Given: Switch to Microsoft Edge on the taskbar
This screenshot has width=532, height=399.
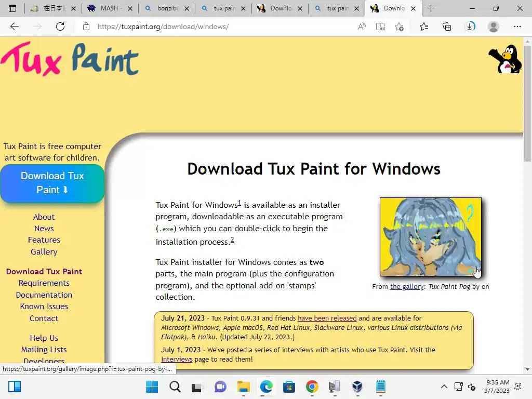Looking at the screenshot, I should click(267, 387).
